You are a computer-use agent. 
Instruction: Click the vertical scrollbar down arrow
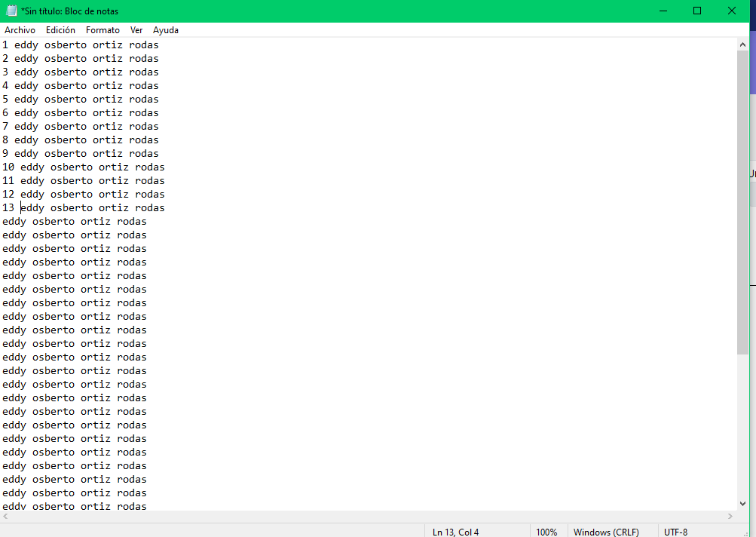pos(742,504)
